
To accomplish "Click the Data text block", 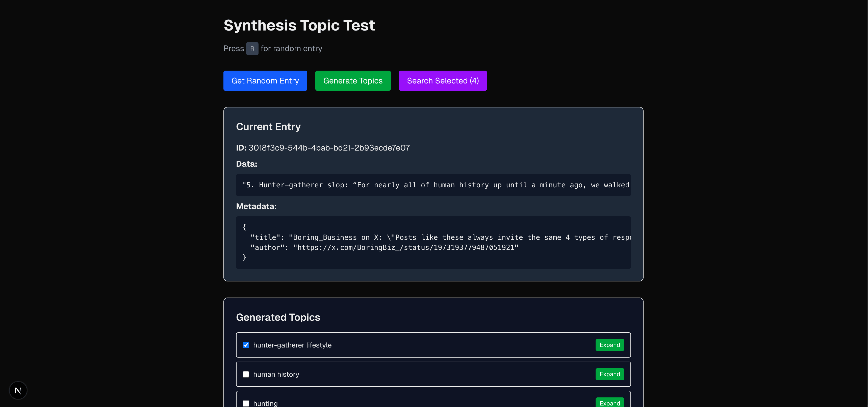I will (433, 185).
